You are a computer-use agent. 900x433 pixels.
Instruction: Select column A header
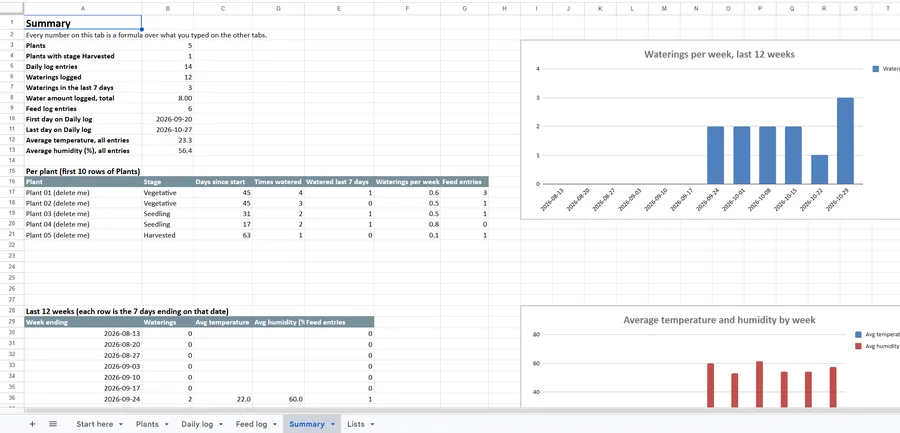click(83, 8)
